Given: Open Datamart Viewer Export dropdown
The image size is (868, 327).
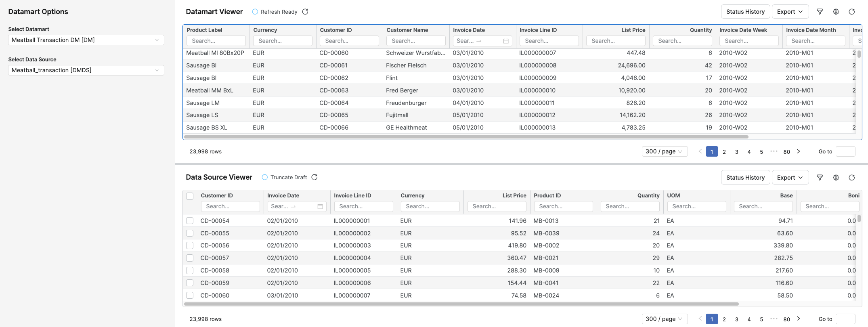Looking at the screenshot, I should (x=790, y=12).
